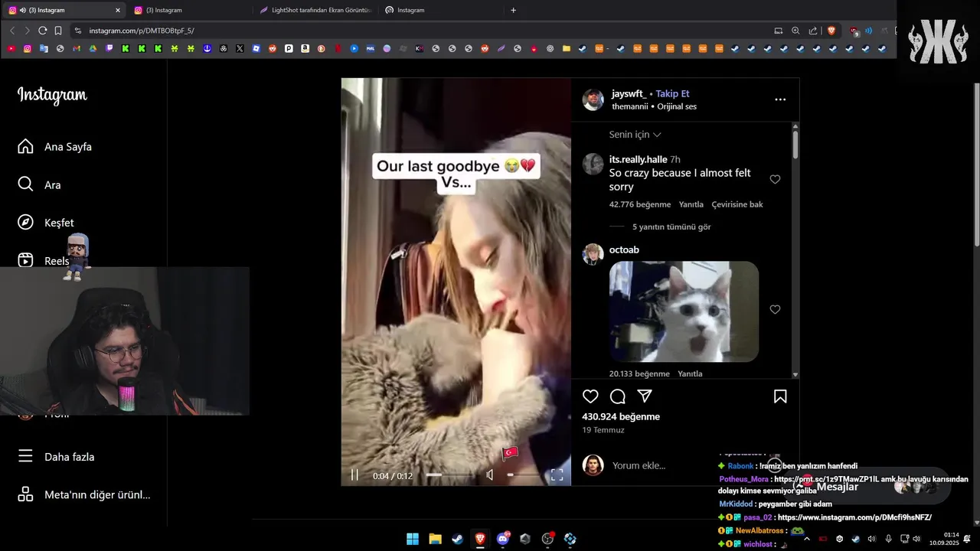Click the comment bubble icon

coord(618,396)
